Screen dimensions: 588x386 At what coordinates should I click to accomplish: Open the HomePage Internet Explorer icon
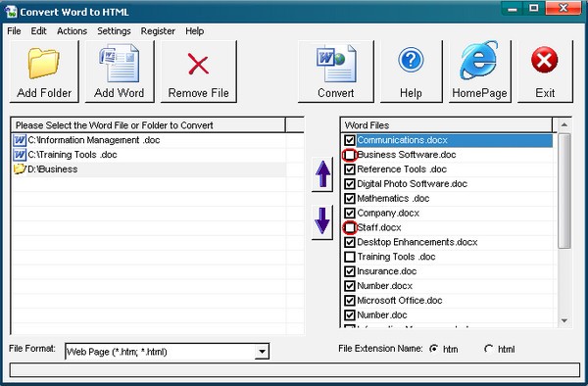pos(479,61)
